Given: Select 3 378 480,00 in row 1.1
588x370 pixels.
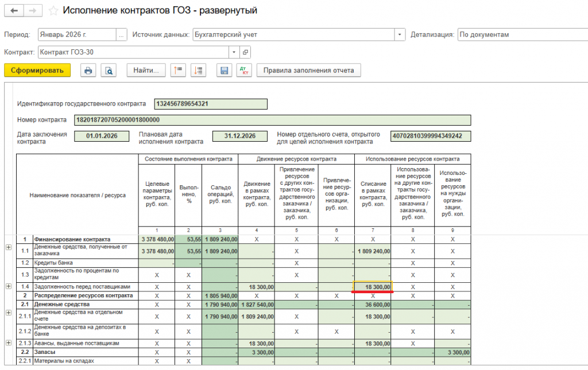Looking at the screenshot, I should 157,251.
